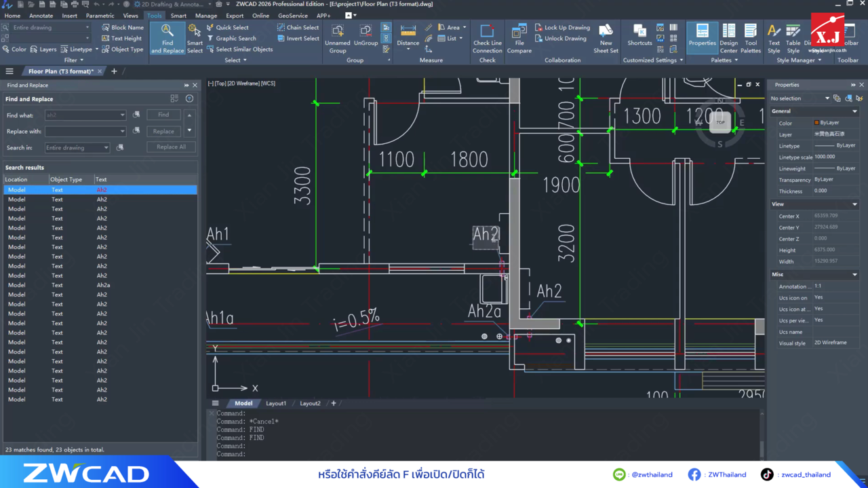Open the Design Center palette
The height and width of the screenshot is (488, 868).
(729, 39)
